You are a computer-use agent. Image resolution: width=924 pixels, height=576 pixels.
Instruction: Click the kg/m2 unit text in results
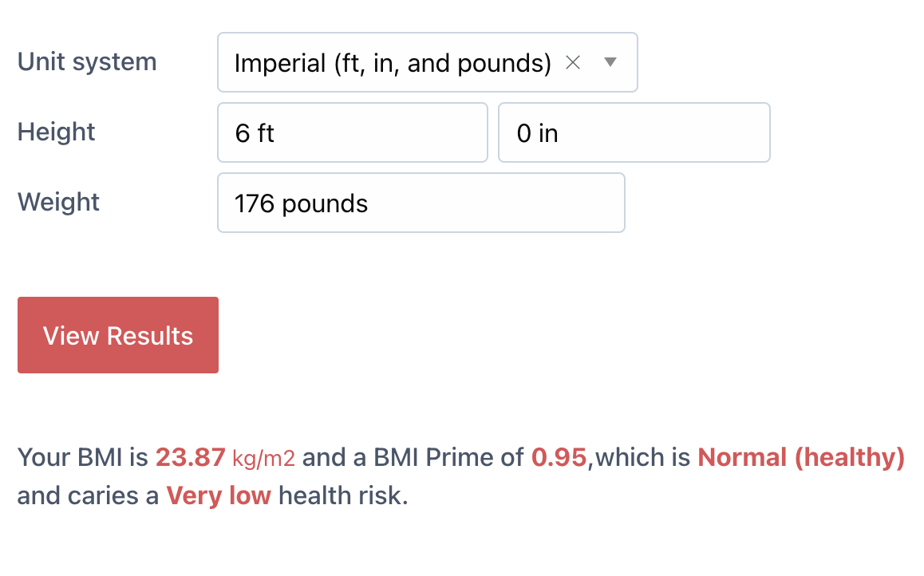(263, 459)
